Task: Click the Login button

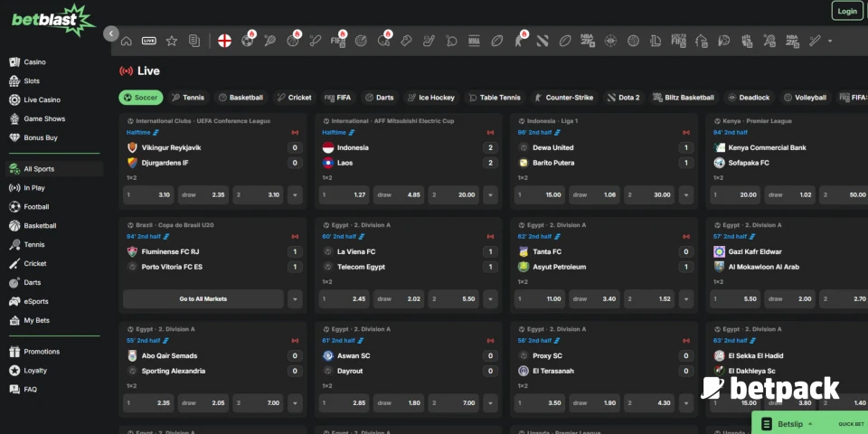Action: [847, 11]
